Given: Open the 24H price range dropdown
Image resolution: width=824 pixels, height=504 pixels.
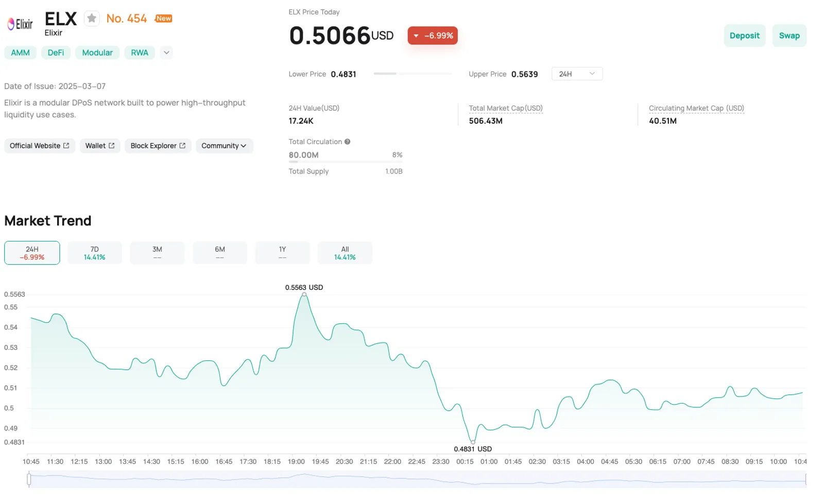Looking at the screenshot, I should coord(577,74).
